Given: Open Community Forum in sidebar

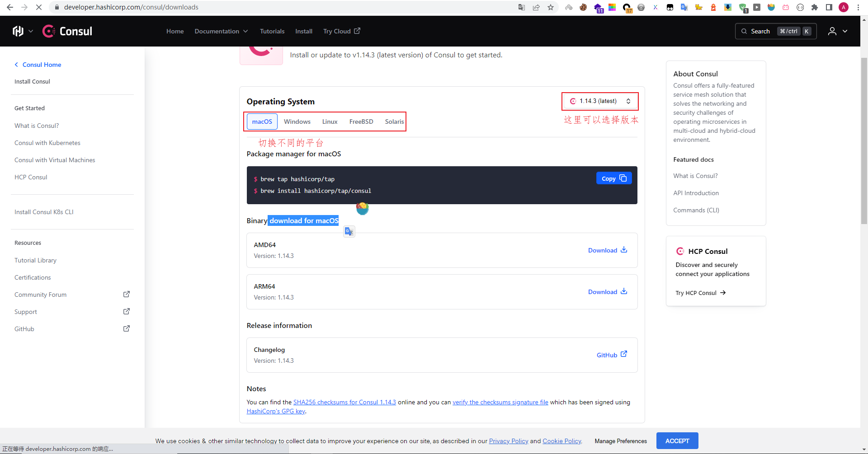Looking at the screenshot, I should tap(40, 295).
